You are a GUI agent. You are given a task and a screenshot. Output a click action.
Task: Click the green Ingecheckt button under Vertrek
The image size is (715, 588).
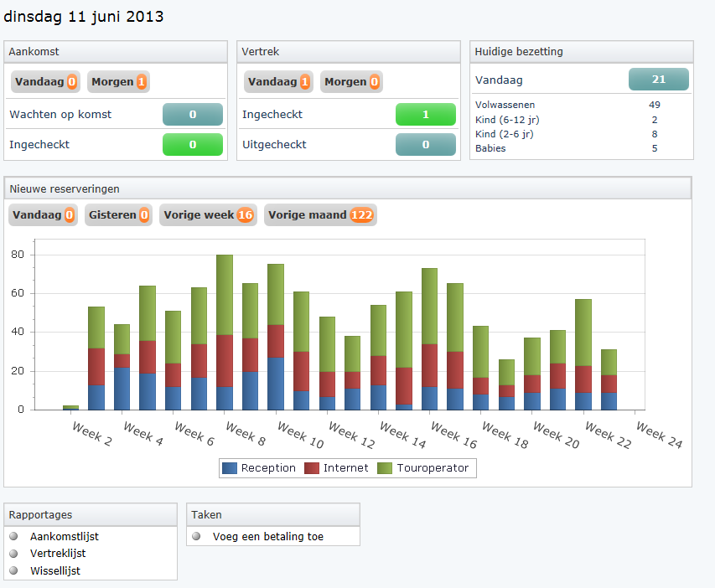point(426,115)
